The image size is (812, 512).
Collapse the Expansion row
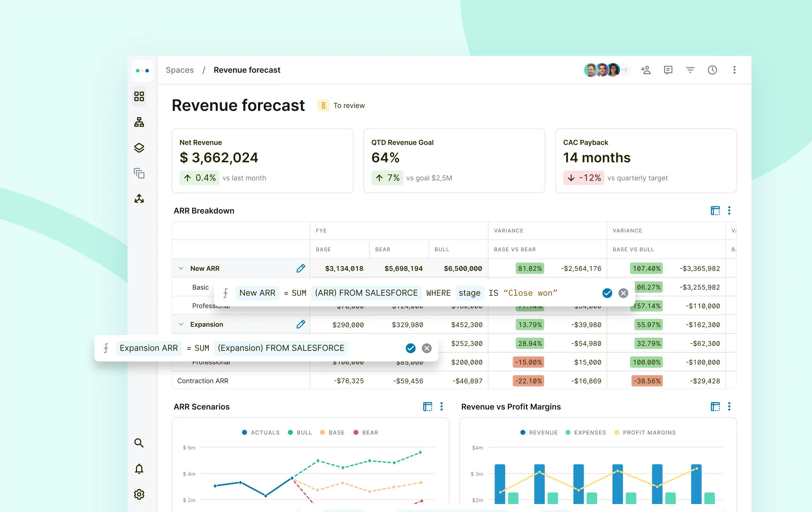pyautogui.click(x=181, y=324)
